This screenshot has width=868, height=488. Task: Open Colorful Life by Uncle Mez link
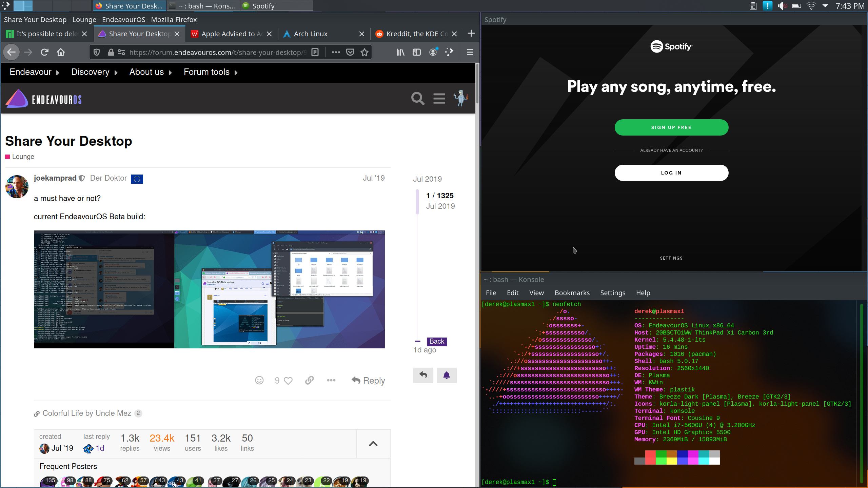click(87, 413)
